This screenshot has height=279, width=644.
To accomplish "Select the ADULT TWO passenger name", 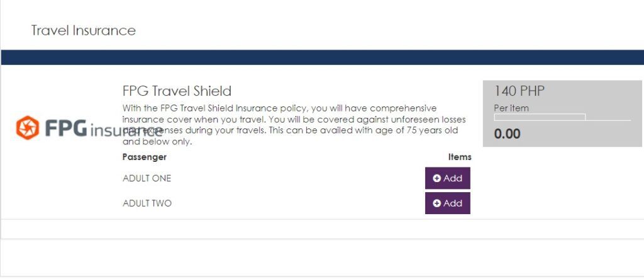I will pos(147,203).
